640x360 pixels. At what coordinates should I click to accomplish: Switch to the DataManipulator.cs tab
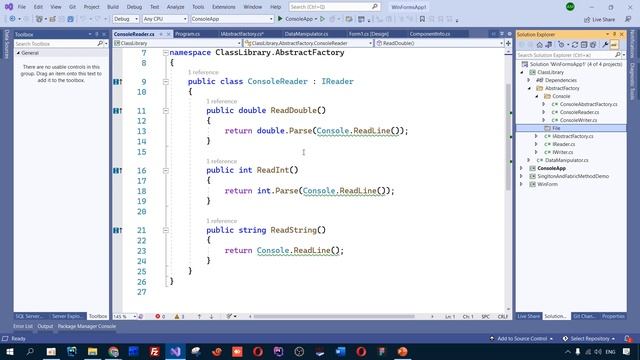point(306,34)
